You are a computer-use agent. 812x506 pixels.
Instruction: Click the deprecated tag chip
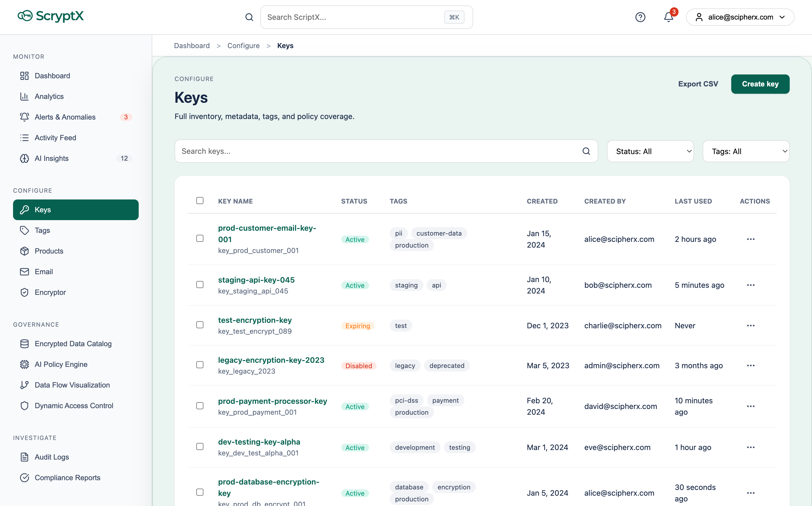(447, 366)
